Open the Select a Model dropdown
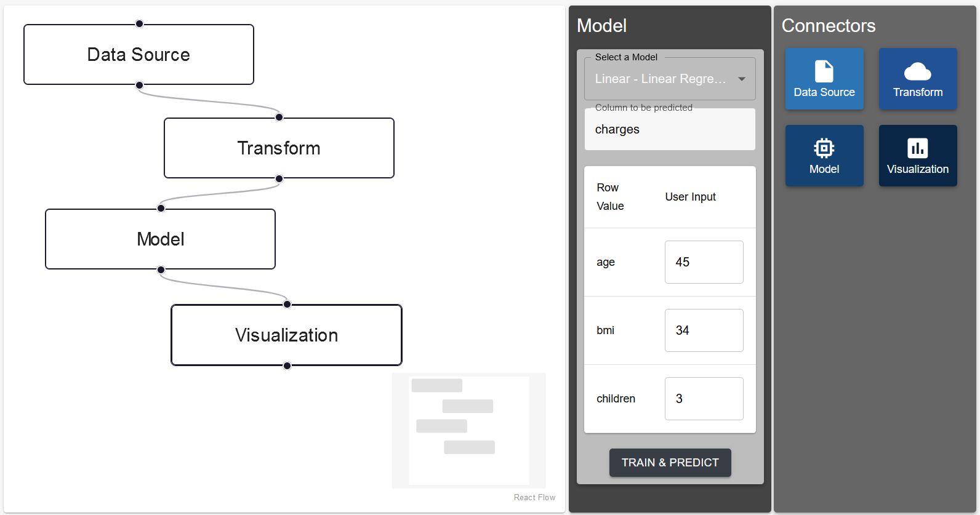Image resolution: width=980 pixels, height=515 pixels. (670, 79)
